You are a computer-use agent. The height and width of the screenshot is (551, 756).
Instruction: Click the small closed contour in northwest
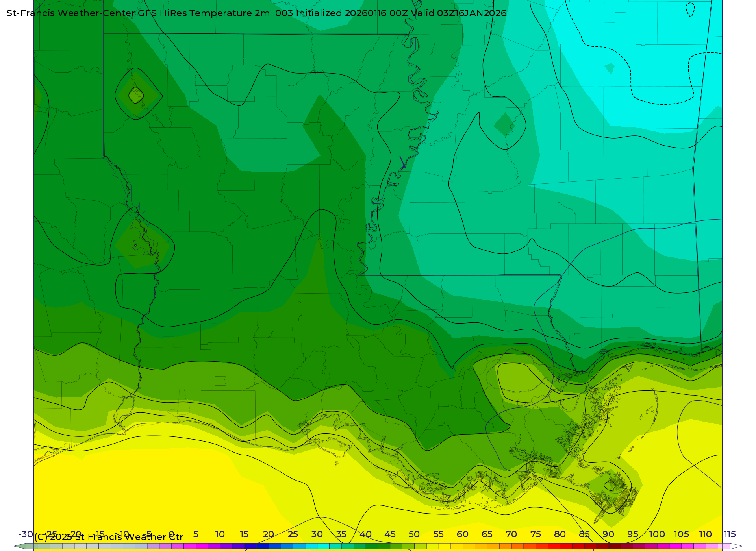(136, 95)
